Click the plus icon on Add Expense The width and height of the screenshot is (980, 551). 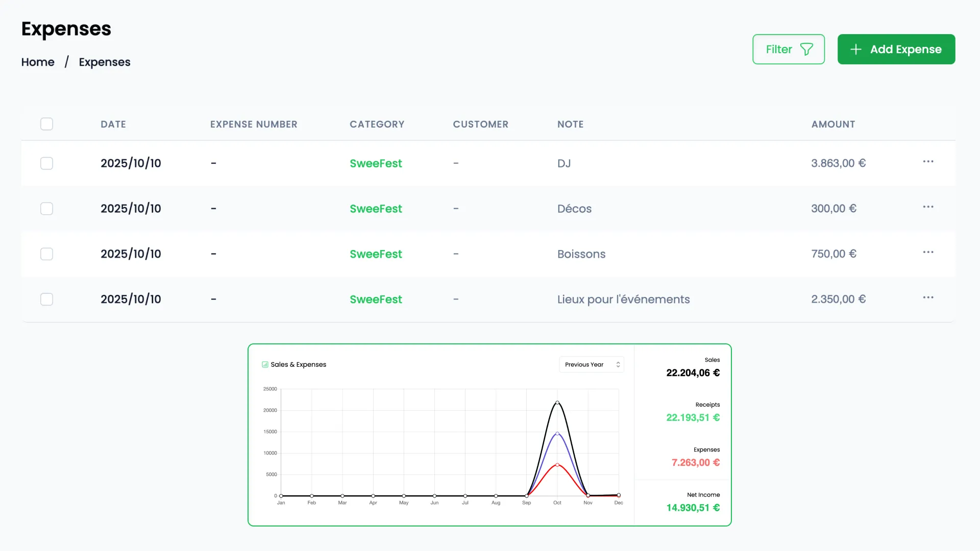point(855,49)
